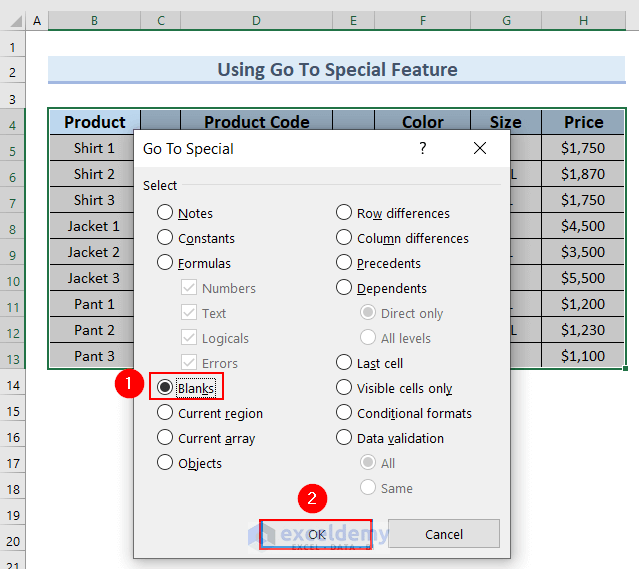Select the All option under Data validation
The image size is (639, 569).
378,463
